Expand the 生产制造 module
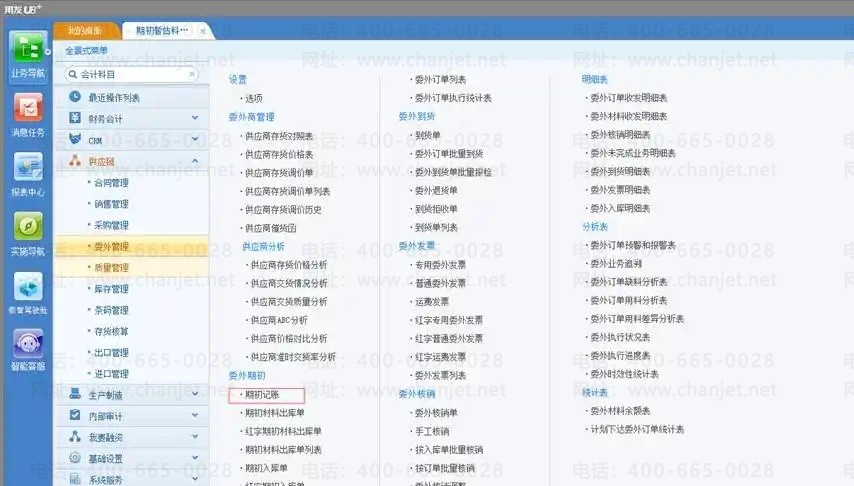Screen dimensions: 854x486 pyautogui.click(x=195, y=395)
